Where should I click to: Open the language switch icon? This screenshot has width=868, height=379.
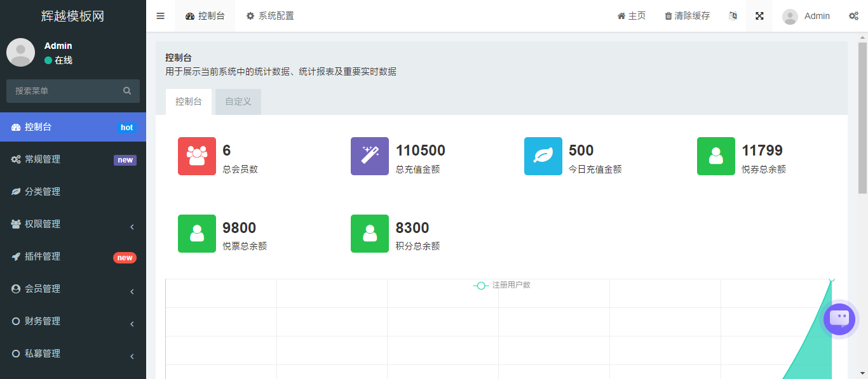(733, 16)
